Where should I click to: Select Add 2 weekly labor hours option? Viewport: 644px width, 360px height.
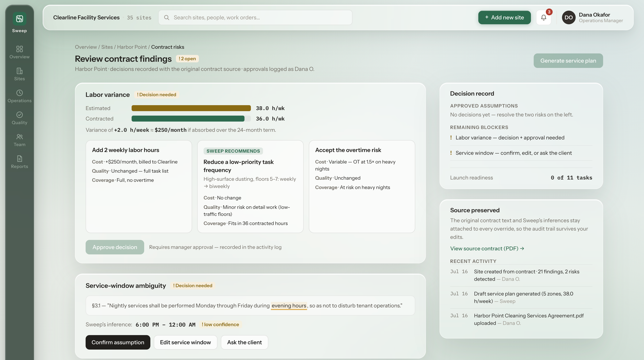tap(139, 186)
